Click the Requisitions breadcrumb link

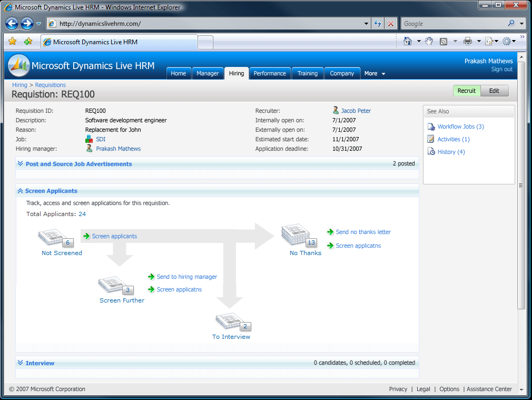(x=50, y=85)
